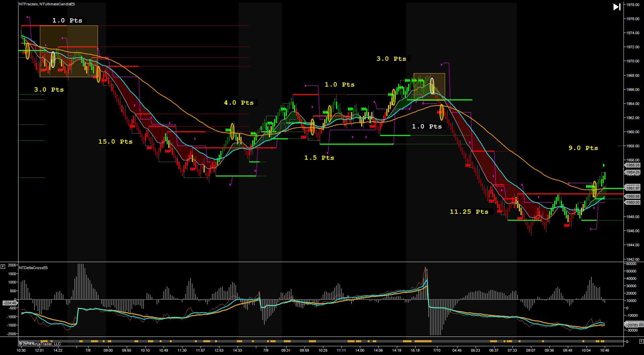644x355 pixels.
Task: Select the 9.0 Pts annotation
Action: point(583,148)
